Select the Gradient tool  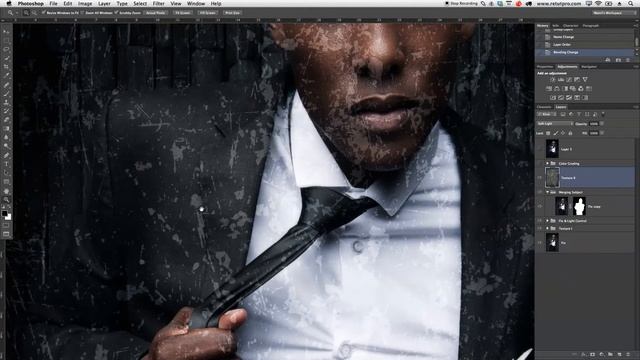click(6, 129)
